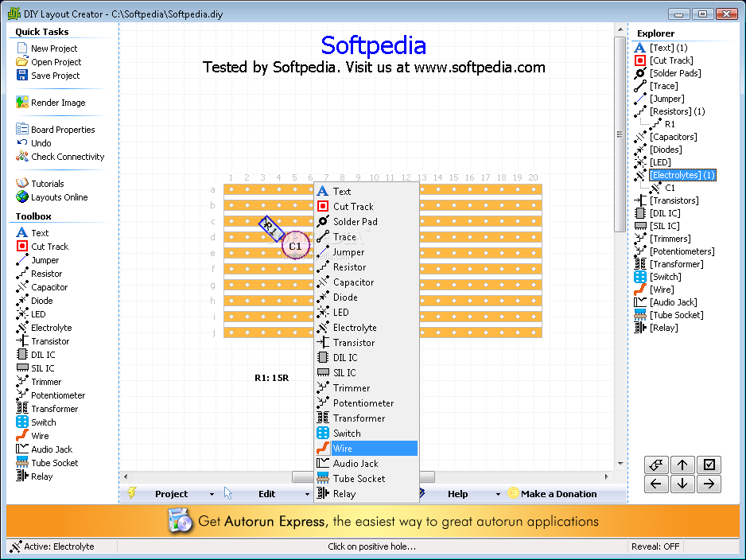The width and height of the screenshot is (746, 560).
Task: Select [Solder Pads] in Explorer
Action: [675, 73]
